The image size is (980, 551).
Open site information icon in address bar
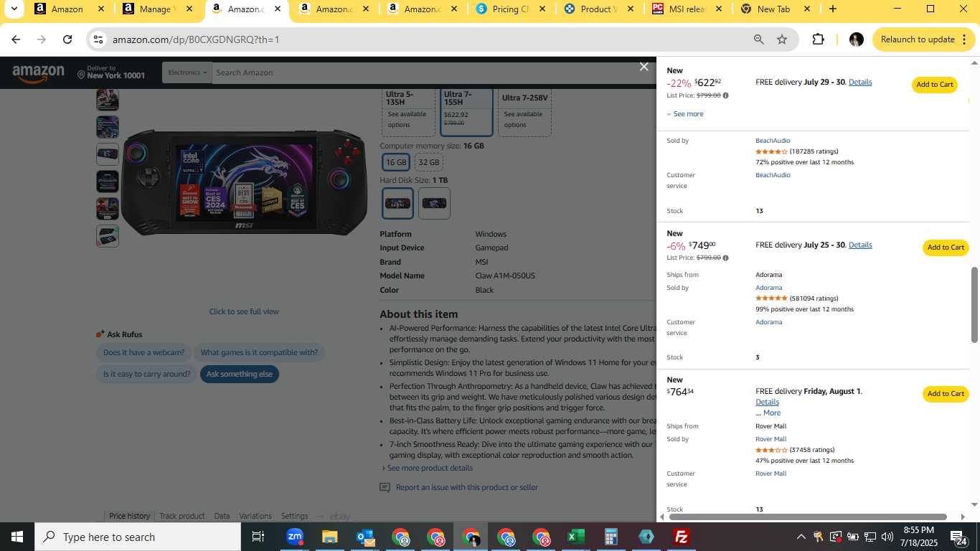[x=99, y=39]
